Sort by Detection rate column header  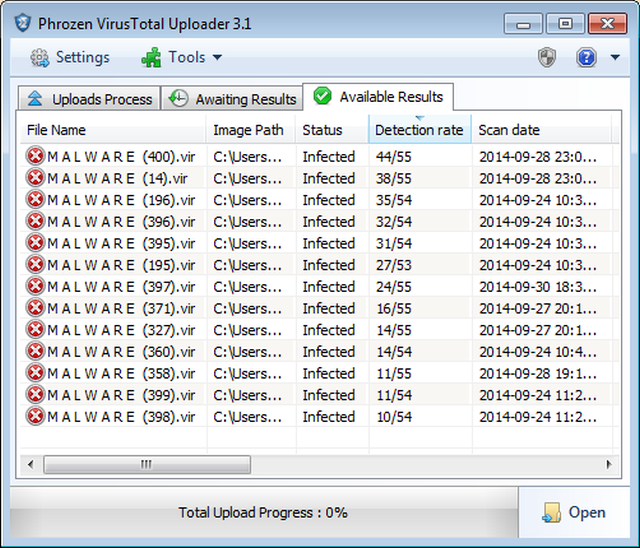pyautogui.click(x=420, y=130)
